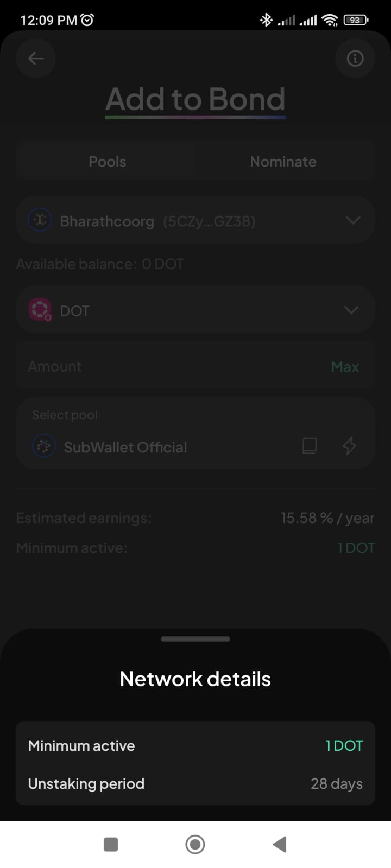Tap the Unstaking period 28 days row
Image resolution: width=391 pixels, height=868 pixels.
click(x=195, y=783)
